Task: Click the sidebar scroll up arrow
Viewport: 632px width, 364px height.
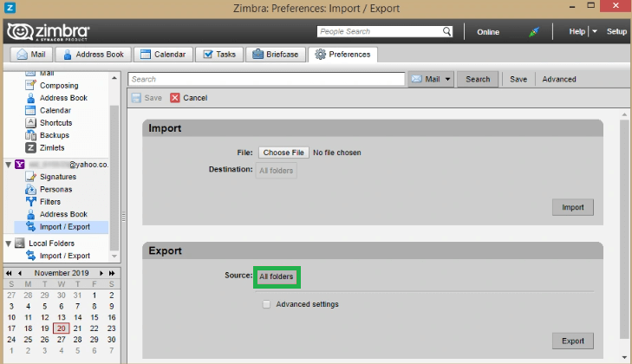Action: click(114, 78)
